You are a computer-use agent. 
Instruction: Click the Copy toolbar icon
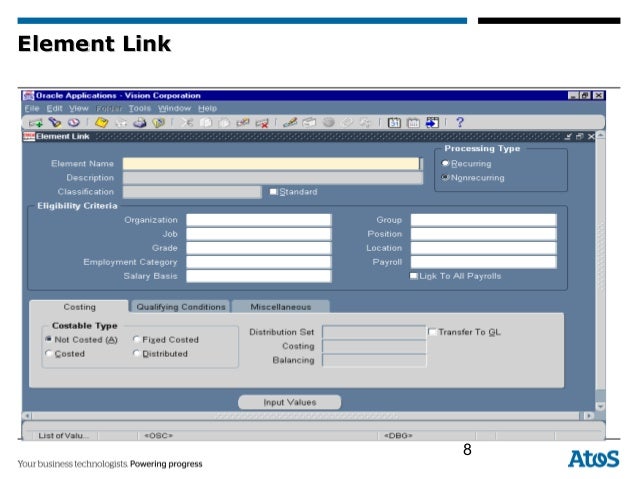pyautogui.click(x=206, y=122)
